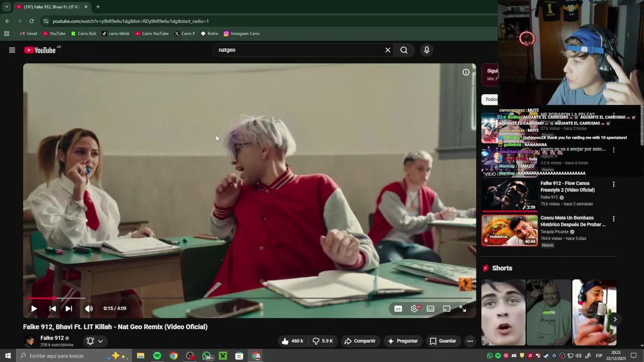This screenshot has height=362, width=644.
Task: Open the first Shorts thumbnail
Action: (x=503, y=313)
